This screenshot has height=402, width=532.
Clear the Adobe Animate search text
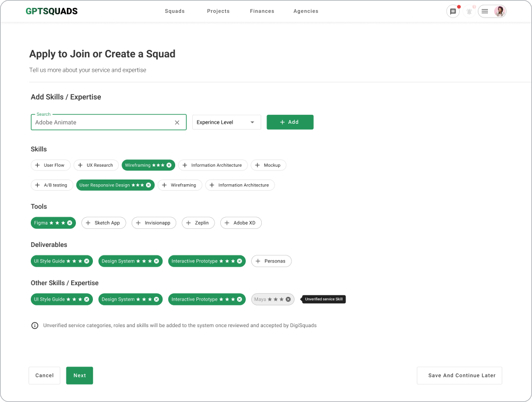click(x=177, y=123)
